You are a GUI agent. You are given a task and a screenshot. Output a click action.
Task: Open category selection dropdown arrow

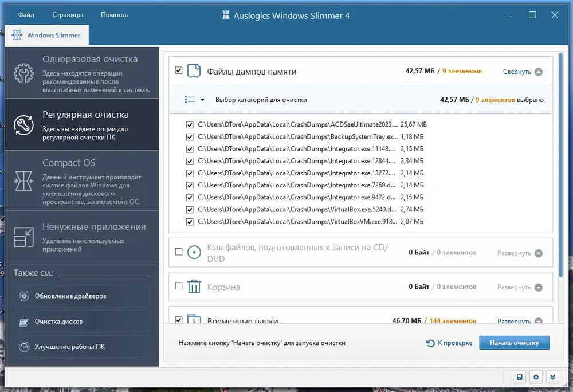click(202, 100)
